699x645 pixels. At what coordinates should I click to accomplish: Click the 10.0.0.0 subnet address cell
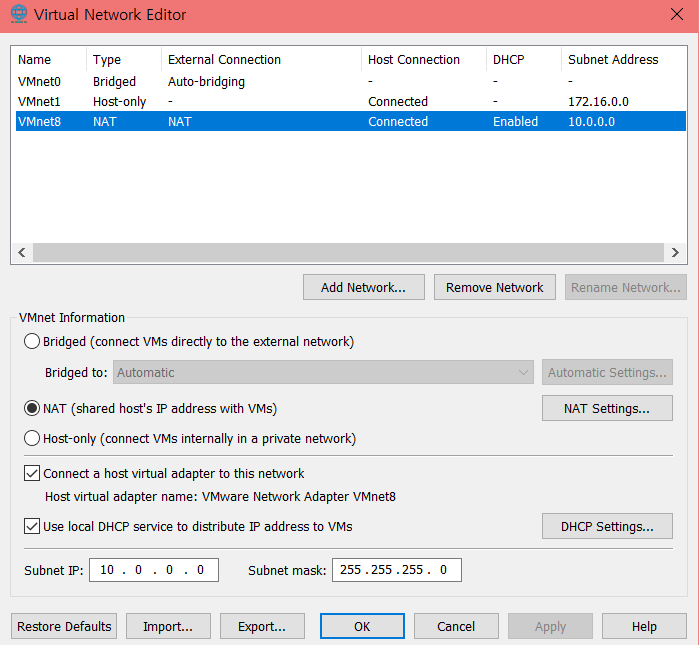[x=591, y=121]
